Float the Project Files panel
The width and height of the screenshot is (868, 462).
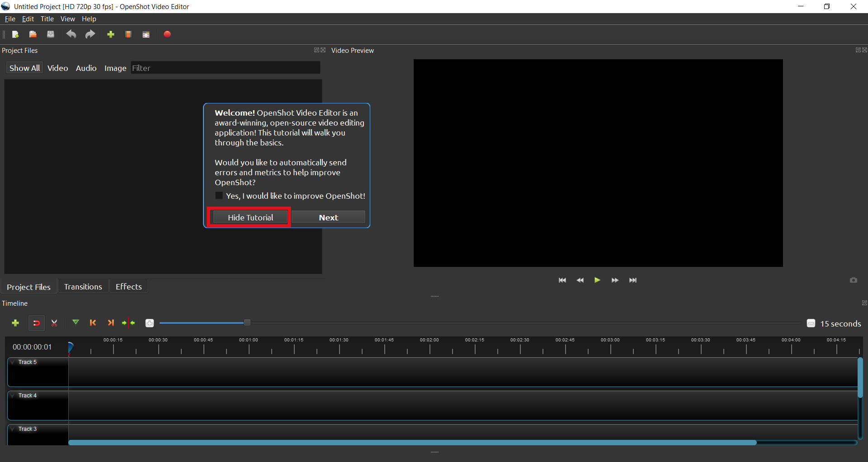[x=316, y=50]
